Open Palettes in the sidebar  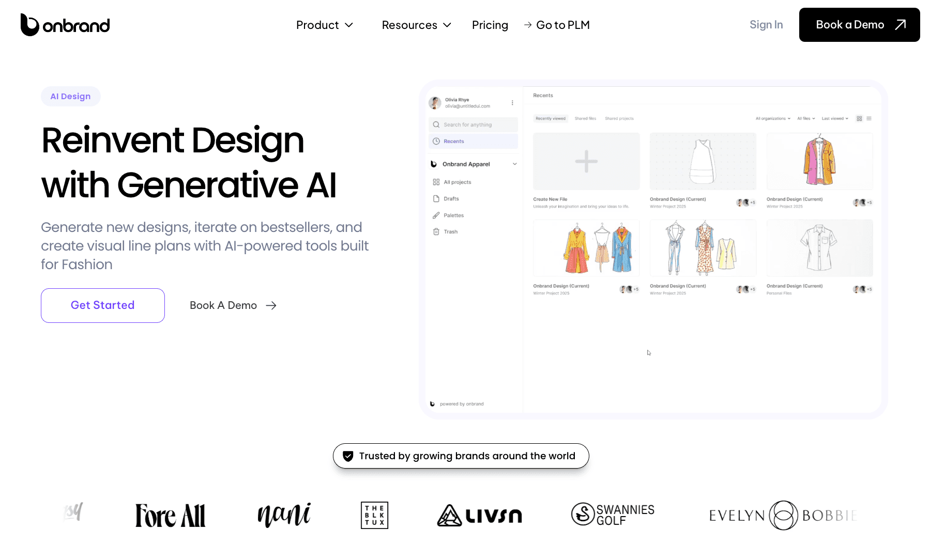[448, 215]
